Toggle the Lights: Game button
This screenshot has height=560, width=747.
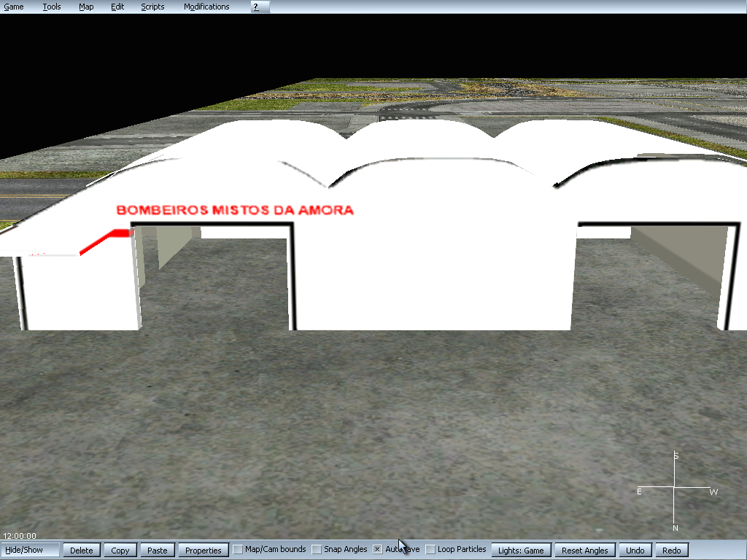coord(521,550)
